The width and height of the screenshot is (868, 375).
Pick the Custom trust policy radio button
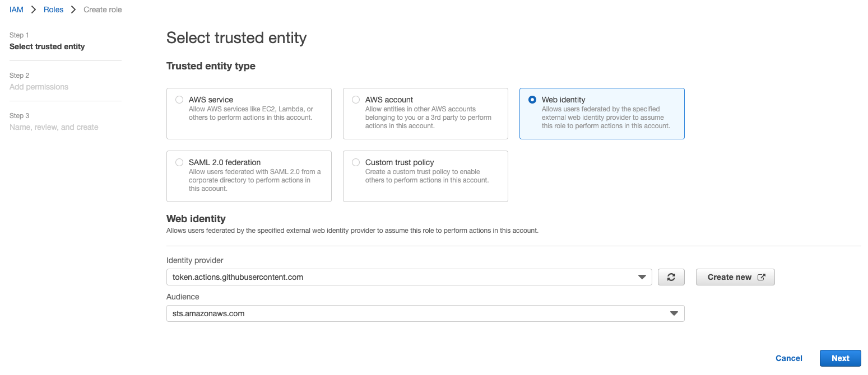[x=356, y=162]
